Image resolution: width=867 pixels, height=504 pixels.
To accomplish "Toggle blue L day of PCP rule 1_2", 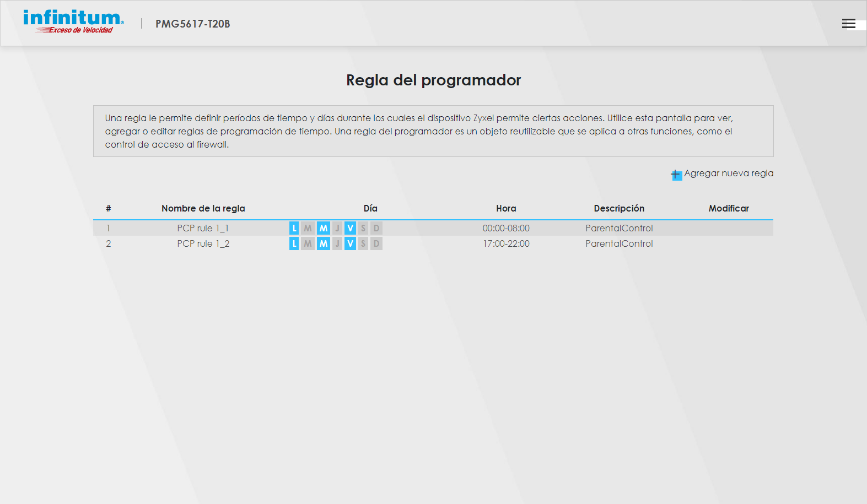I will [294, 243].
